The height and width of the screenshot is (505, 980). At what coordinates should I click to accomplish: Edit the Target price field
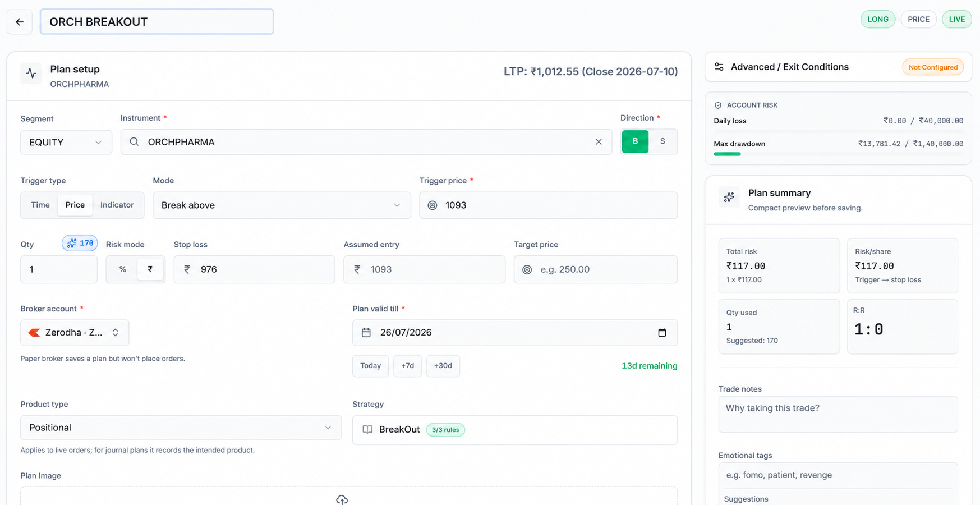pos(596,269)
